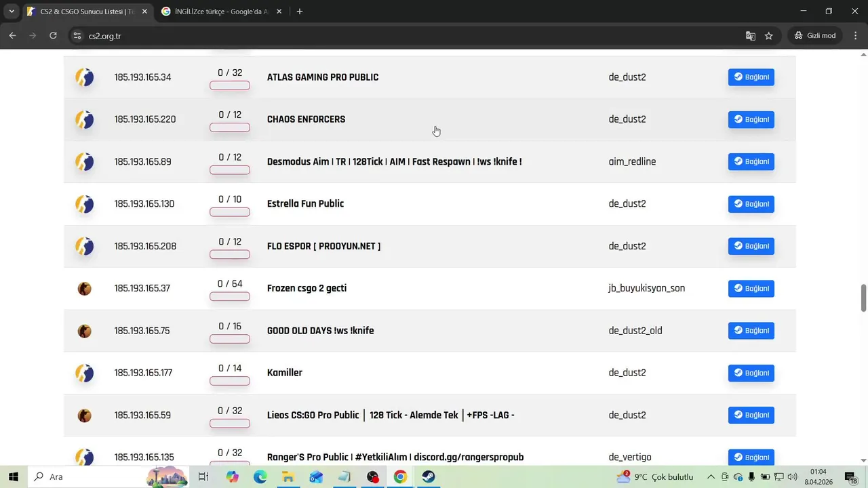Click the ATLAS GAMING PRO PUBLIC player capacity bar
The image size is (868, 488).
tap(230, 85)
